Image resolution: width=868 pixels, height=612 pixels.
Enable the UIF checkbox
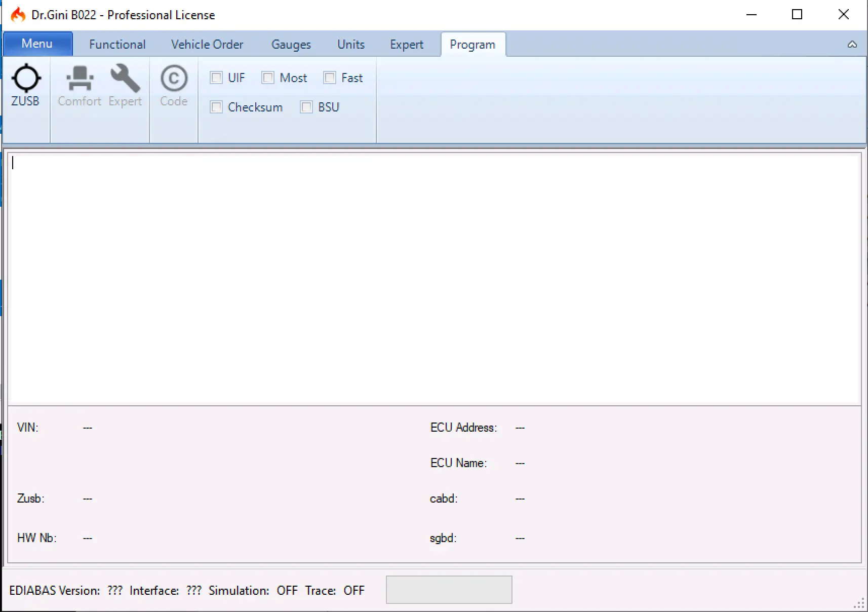[x=216, y=78]
